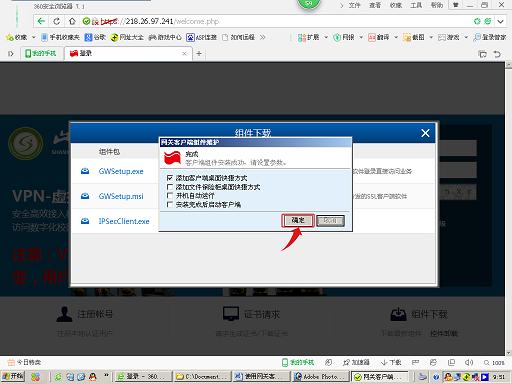
Task: Show more bookmarks with the double chevron
Action: coord(263,37)
